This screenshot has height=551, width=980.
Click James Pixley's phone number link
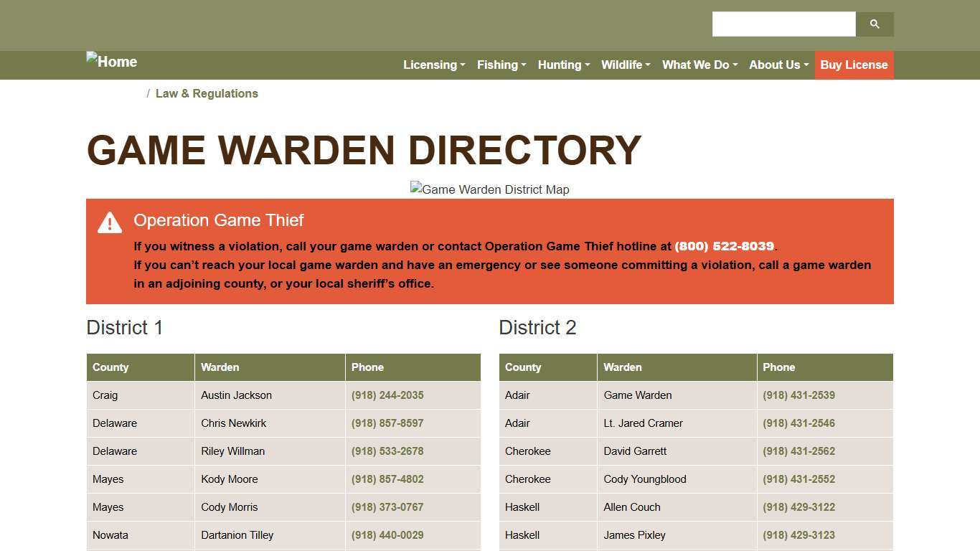tap(798, 535)
